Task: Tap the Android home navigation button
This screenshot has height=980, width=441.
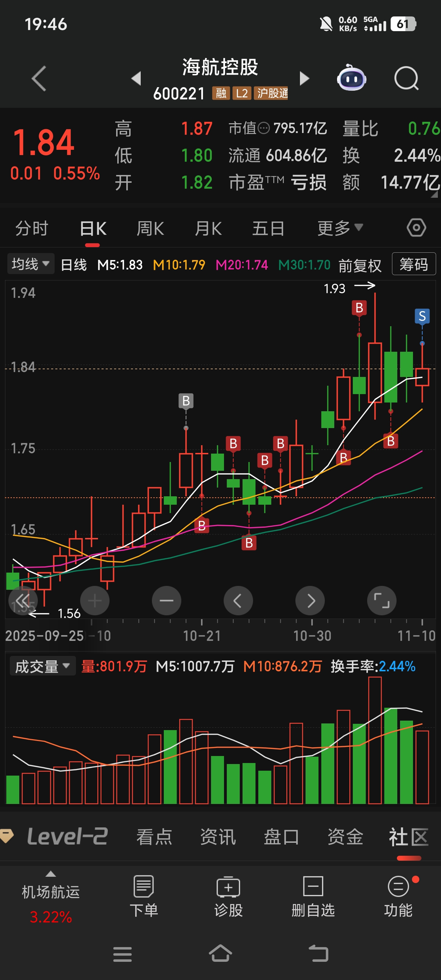Action: click(220, 953)
